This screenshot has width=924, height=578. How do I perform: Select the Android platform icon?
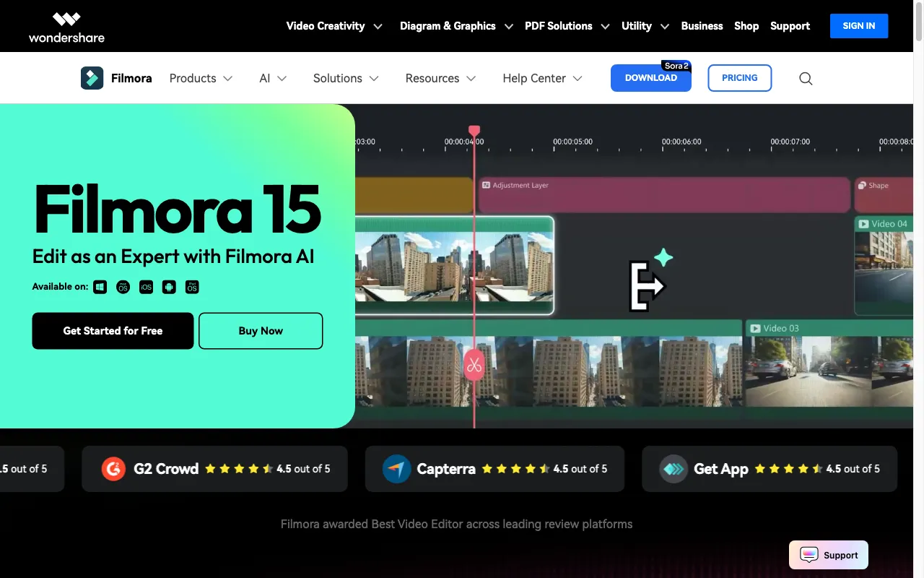click(x=169, y=287)
